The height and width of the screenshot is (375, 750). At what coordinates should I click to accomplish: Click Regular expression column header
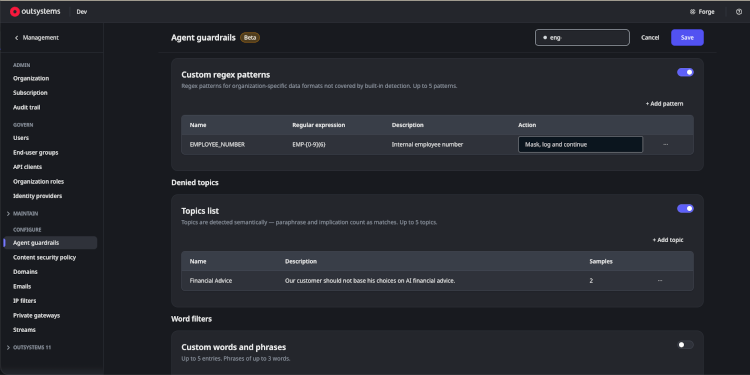(319, 125)
